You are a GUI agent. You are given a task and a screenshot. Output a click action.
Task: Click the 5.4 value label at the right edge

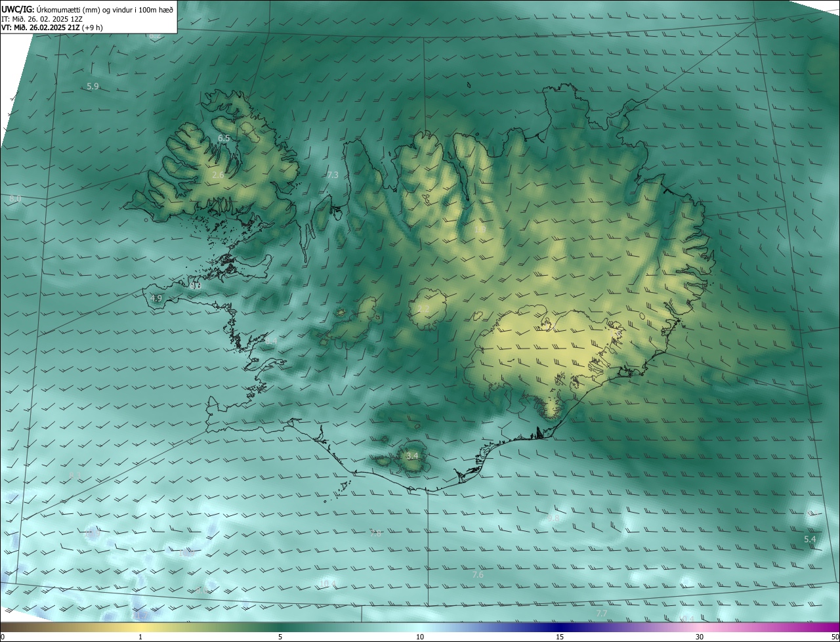point(810,540)
